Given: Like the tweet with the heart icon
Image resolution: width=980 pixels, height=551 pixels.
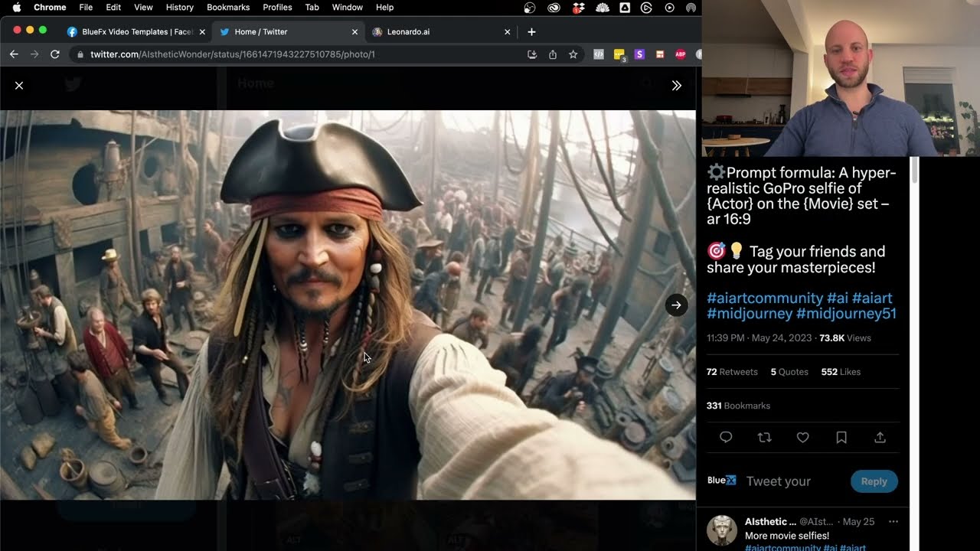Looking at the screenshot, I should (802, 437).
